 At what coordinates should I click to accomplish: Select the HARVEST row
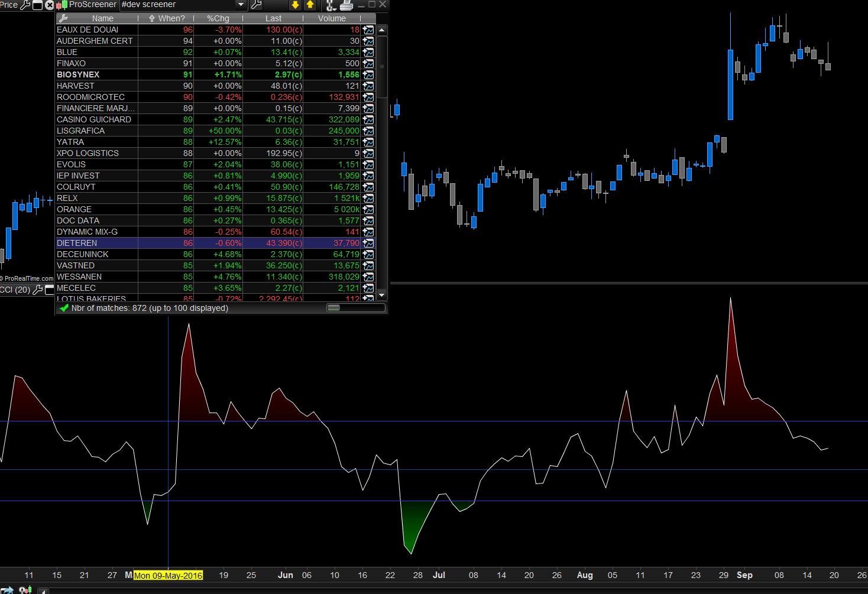click(x=216, y=86)
